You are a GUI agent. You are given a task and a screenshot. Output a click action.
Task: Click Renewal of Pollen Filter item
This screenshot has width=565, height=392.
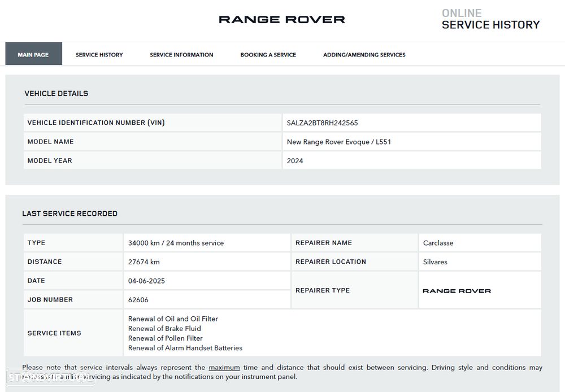click(x=166, y=338)
